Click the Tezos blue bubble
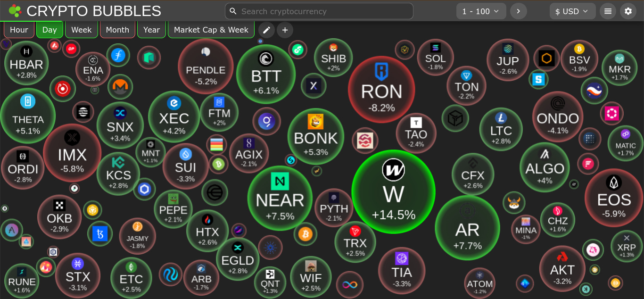 click(x=100, y=234)
